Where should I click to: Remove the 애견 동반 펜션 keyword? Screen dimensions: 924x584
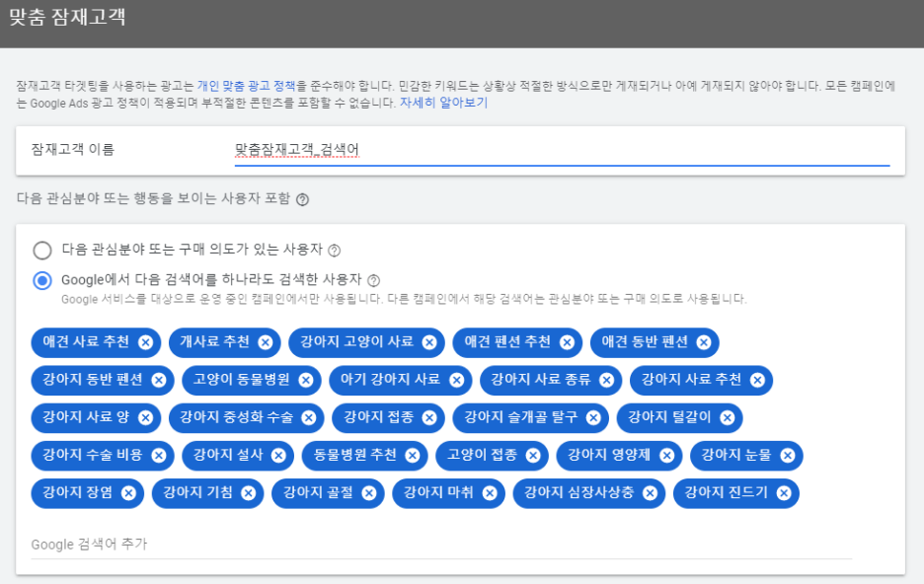click(703, 342)
